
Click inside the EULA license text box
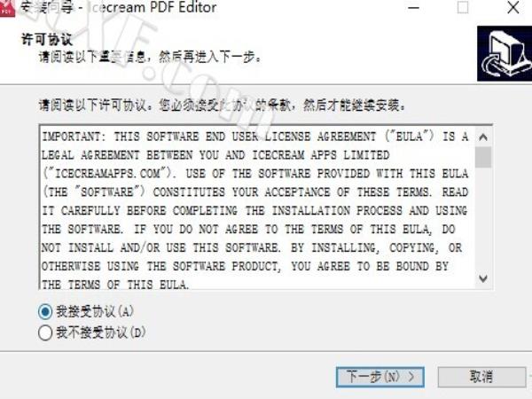[257, 207]
